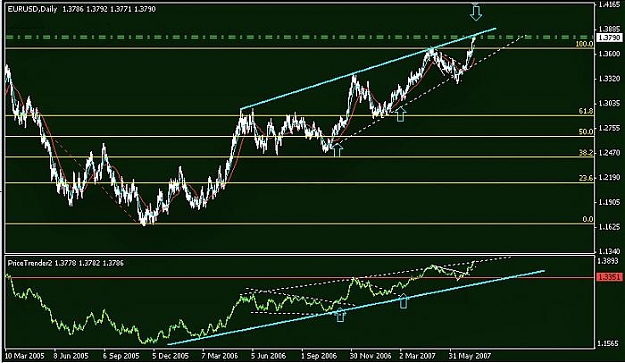Screen dimensions: 625x363
Task: Click the 1.3600 price axis label
Action: point(609,54)
